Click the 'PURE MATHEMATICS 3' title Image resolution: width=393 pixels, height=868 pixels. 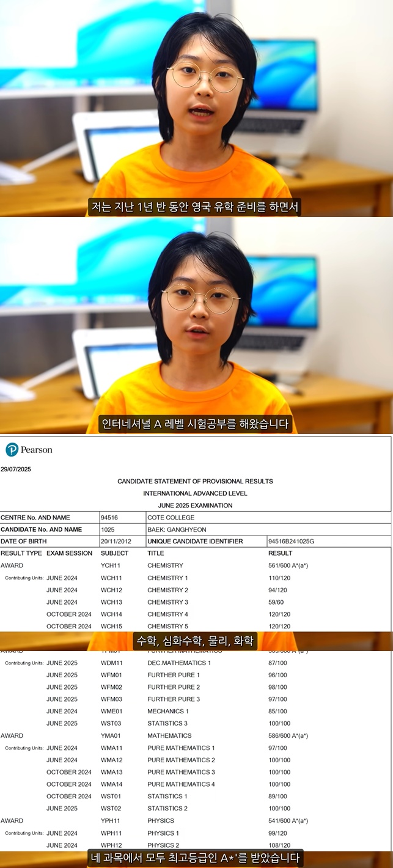point(181,772)
